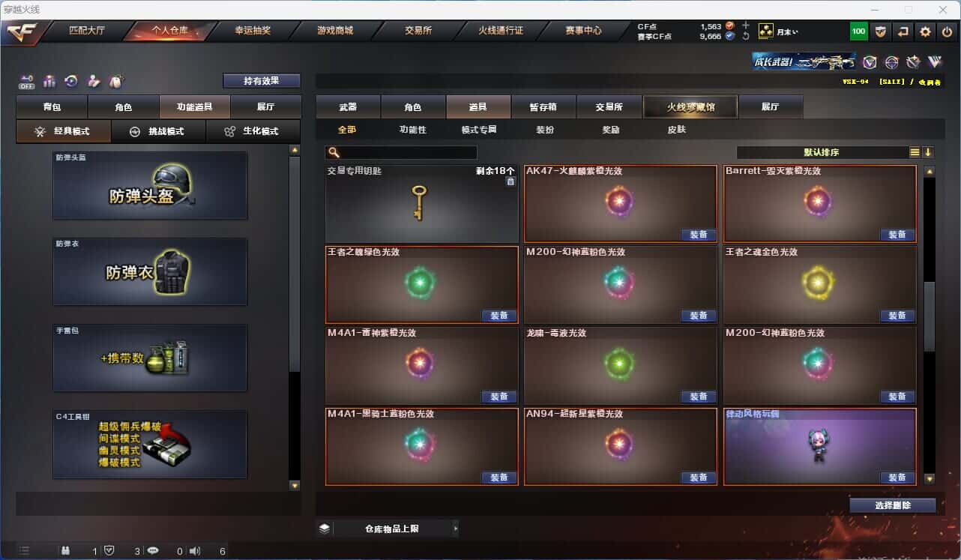Click the 选择删除 button
Image resolution: width=961 pixels, height=560 pixels.
coord(893,505)
